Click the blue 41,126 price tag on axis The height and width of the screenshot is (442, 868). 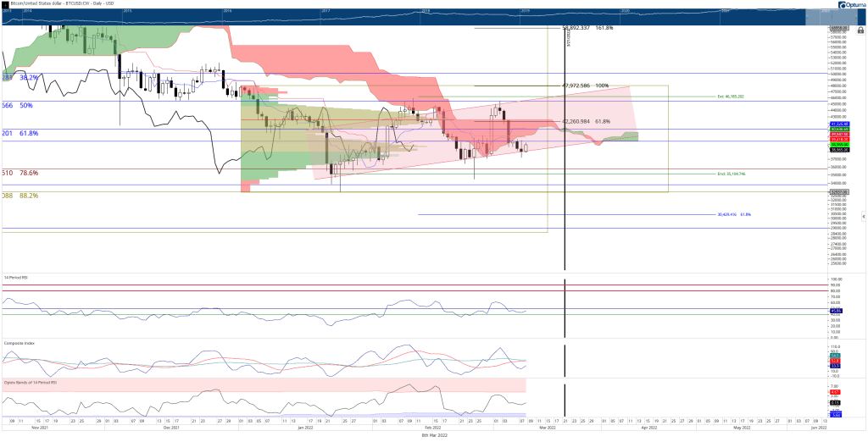(x=838, y=124)
